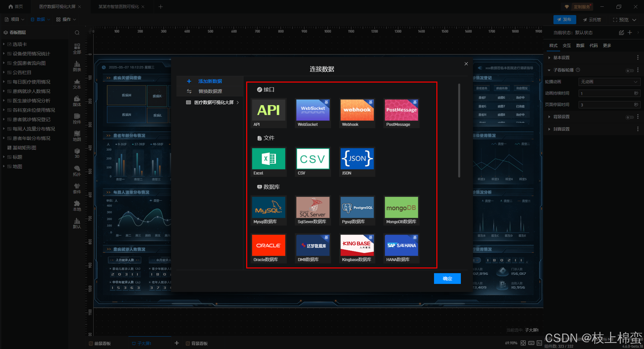644x349 pixels.
Task: Select the 全国患者流向图 layer
Action: coord(29,63)
